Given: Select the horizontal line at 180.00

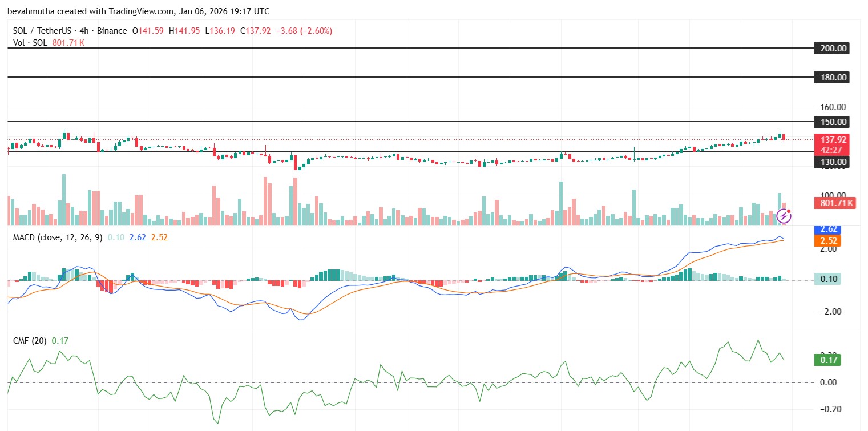Looking at the screenshot, I should click(411, 77).
